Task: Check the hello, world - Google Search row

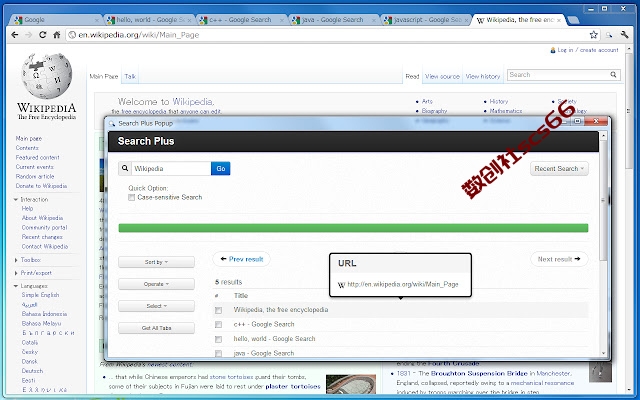Action: tap(218, 339)
